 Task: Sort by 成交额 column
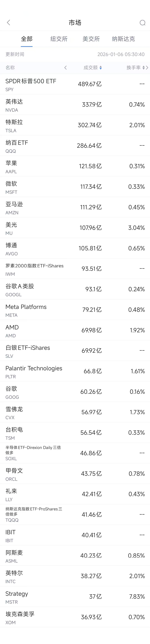[x=92, y=68]
